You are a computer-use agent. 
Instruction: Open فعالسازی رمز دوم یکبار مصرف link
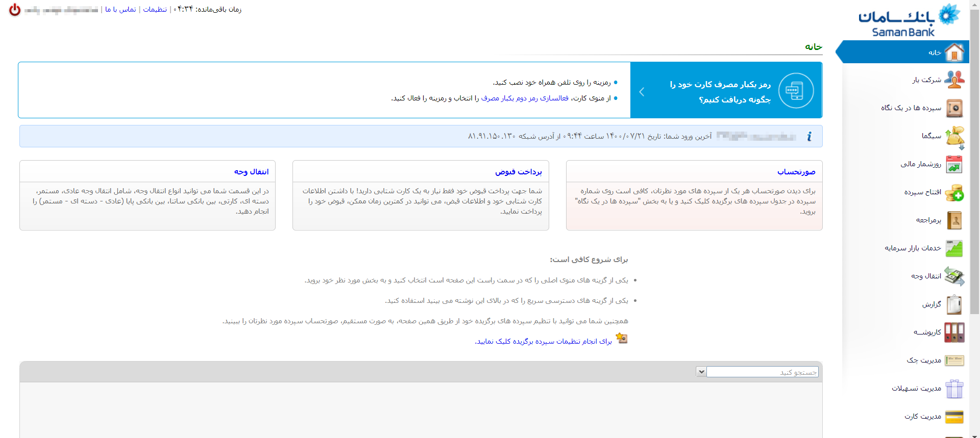tap(525, 98)
